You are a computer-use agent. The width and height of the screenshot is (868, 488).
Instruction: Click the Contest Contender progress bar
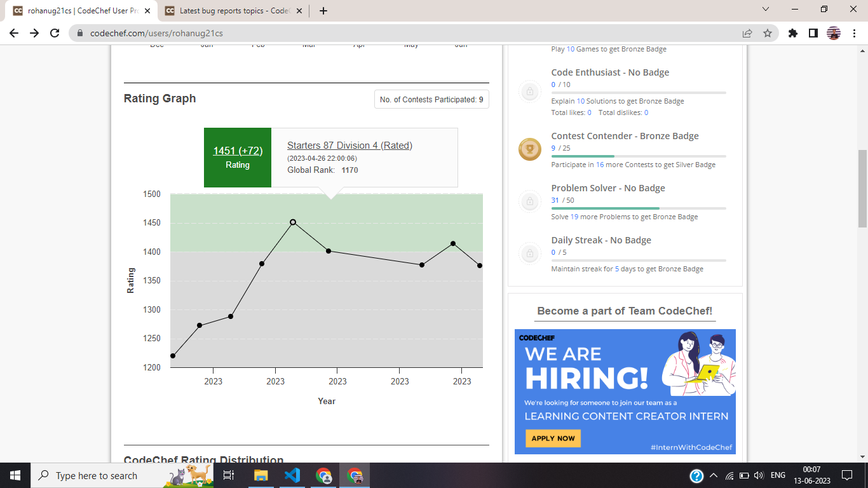click(x=639, y=156)
